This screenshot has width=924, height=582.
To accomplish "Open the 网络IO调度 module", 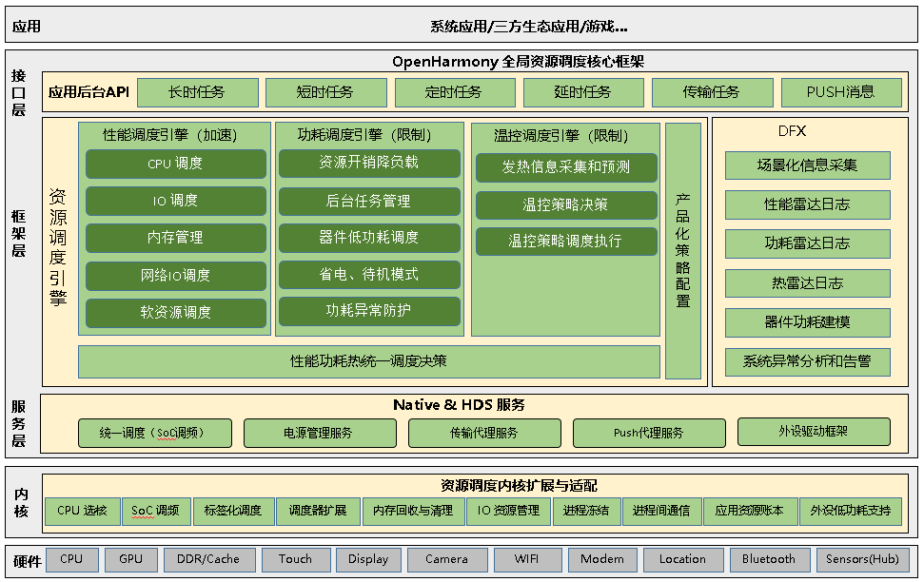I will (175, 275).
